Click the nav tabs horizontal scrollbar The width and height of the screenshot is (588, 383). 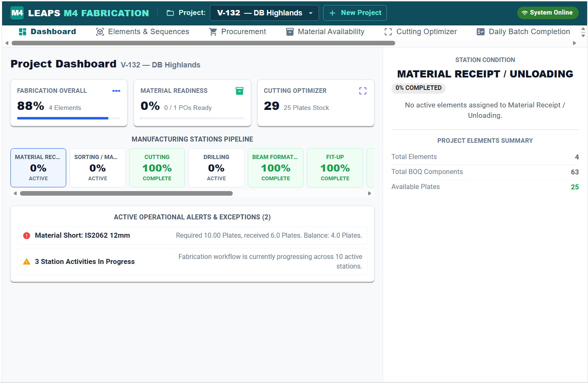pyautogui.click(x=203, y=43)
